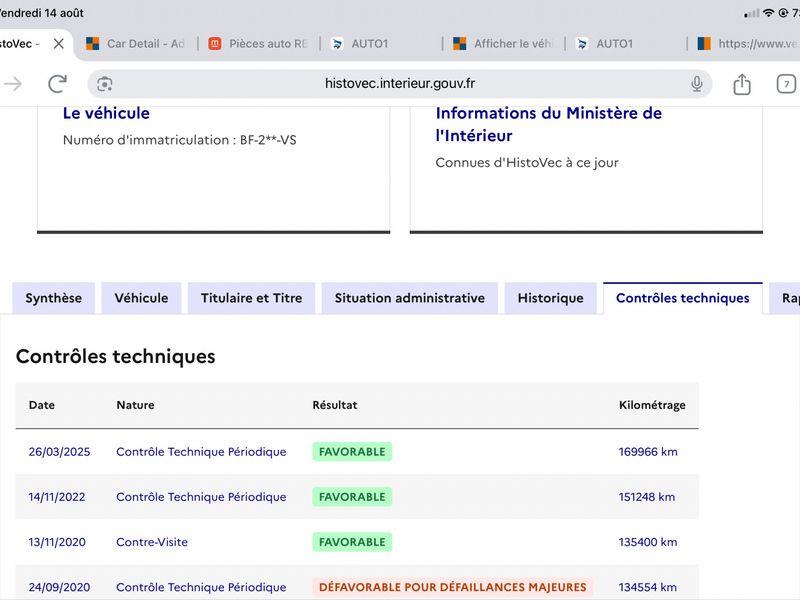Open the Situation administrative tab
Image resolution: width=800 pixels, height=600 pixels.
pos(410,298)
